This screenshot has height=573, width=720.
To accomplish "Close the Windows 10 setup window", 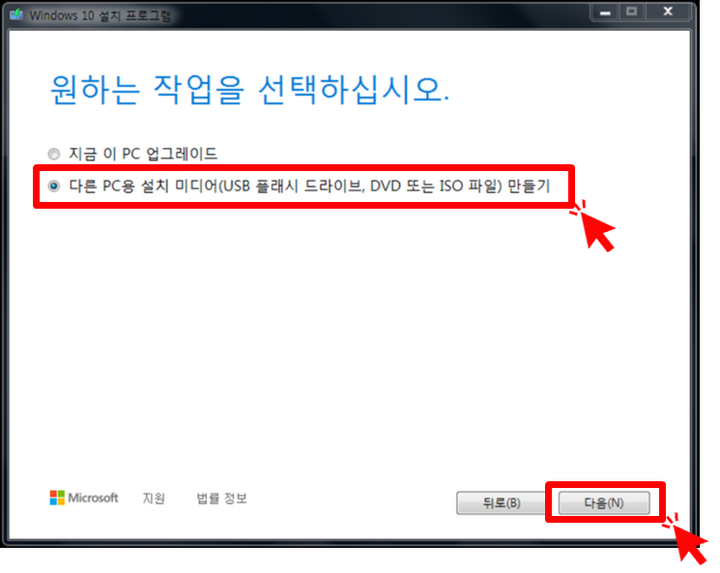I will pyautogui.click(x=668, y=12).
